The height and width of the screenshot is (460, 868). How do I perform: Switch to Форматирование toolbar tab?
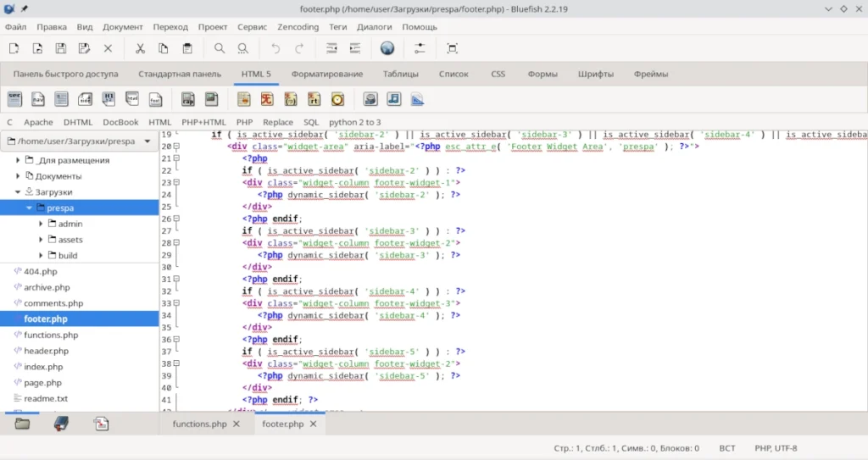[327, 74]
